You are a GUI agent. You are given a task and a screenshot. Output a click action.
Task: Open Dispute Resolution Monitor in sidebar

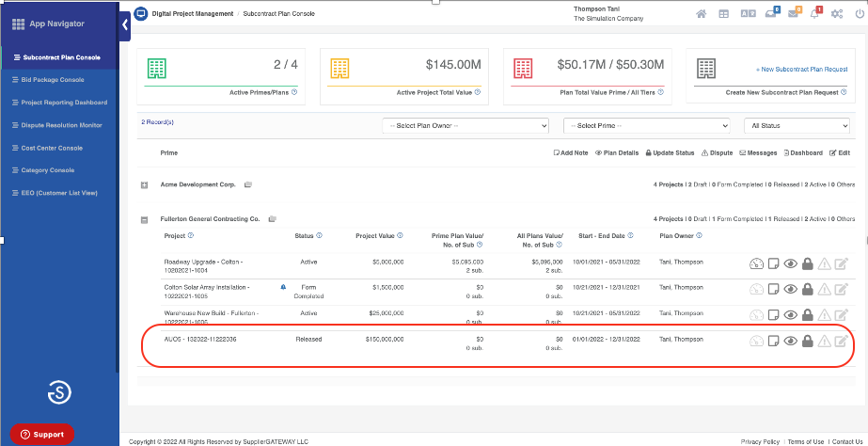click(x=59, y=125)
